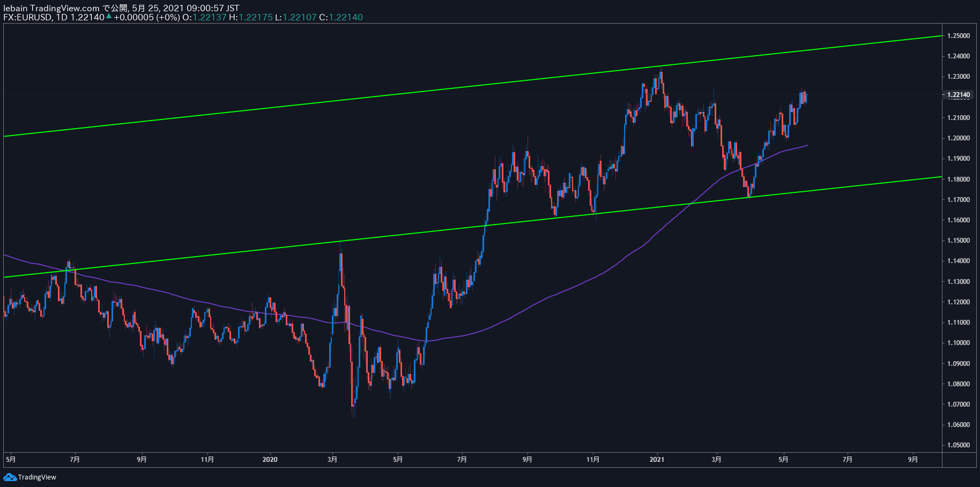
Task: Click the 1.11000 price axis label
Action: pyautogui.click(x=959, y=323)
